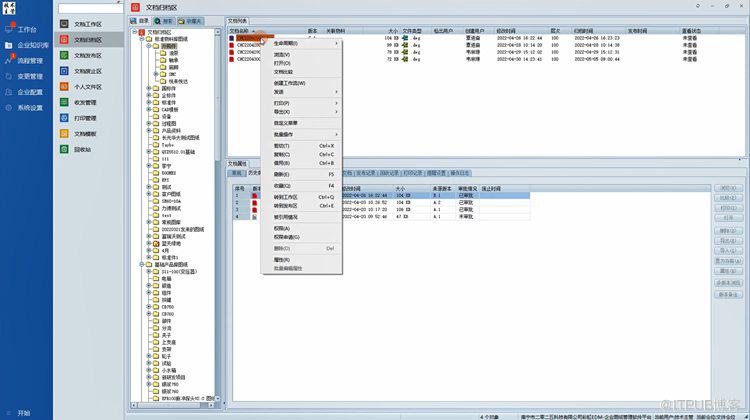Open the orange 个人文件区 icon
750x420 pixels.
[x=64, y=87]
